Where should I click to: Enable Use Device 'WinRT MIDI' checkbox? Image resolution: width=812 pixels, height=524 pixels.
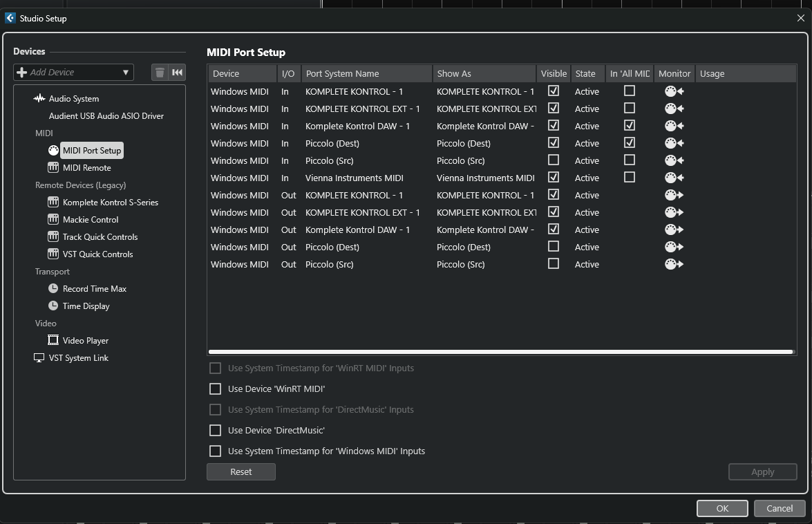[216, 389]
